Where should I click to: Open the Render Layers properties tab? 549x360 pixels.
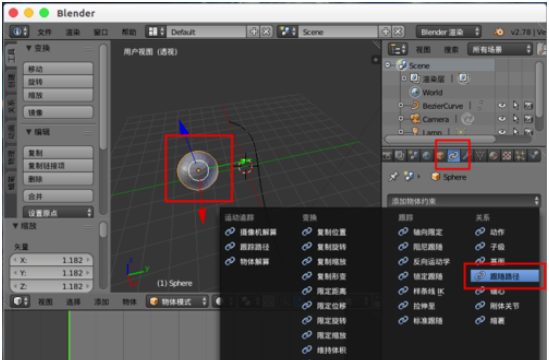(400, 155)
